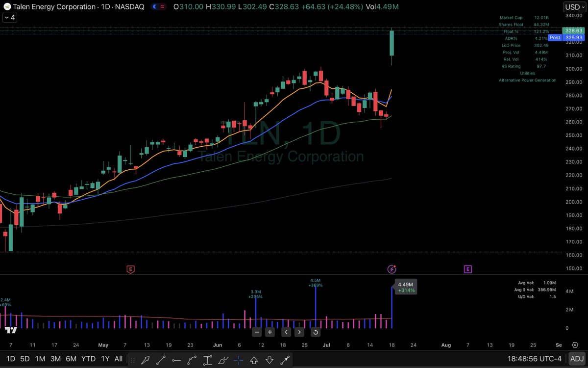Click the 3.3M +235% volume label
Image resolution: width=588 pixels, height=368 pixels.
click(256, 294)
